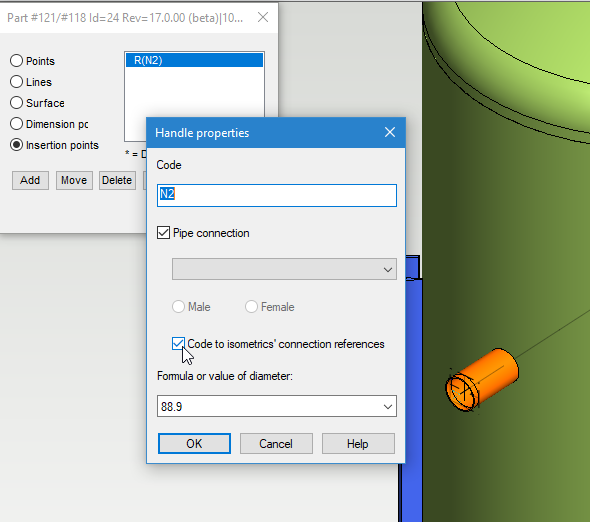Viewport: 590px width, 522px height.
Task: Click the Add button
Action: click(30, 180)
